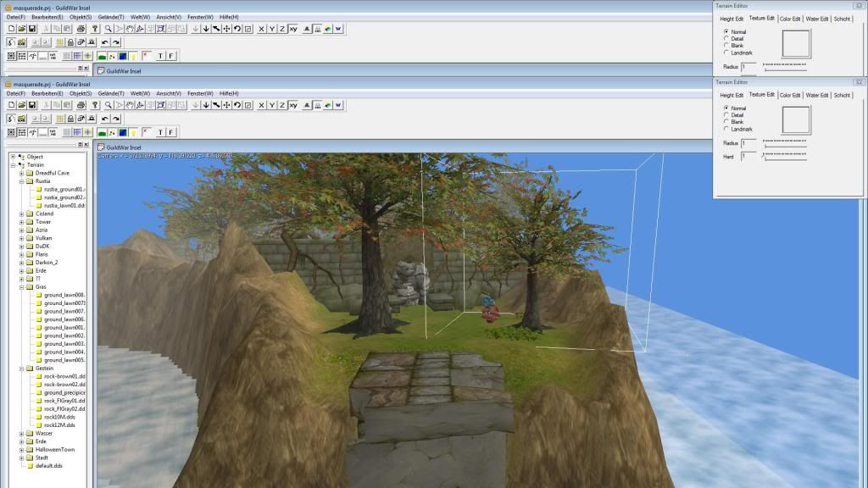Viewport: 868px width, 488px height.
Task: Click Redo arrow in lower window toolbar
Action: pyautogui.click(x=115, y=119)
